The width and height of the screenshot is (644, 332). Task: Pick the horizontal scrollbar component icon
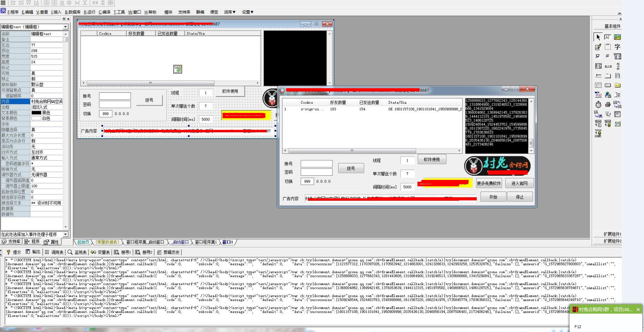[608, 66]
